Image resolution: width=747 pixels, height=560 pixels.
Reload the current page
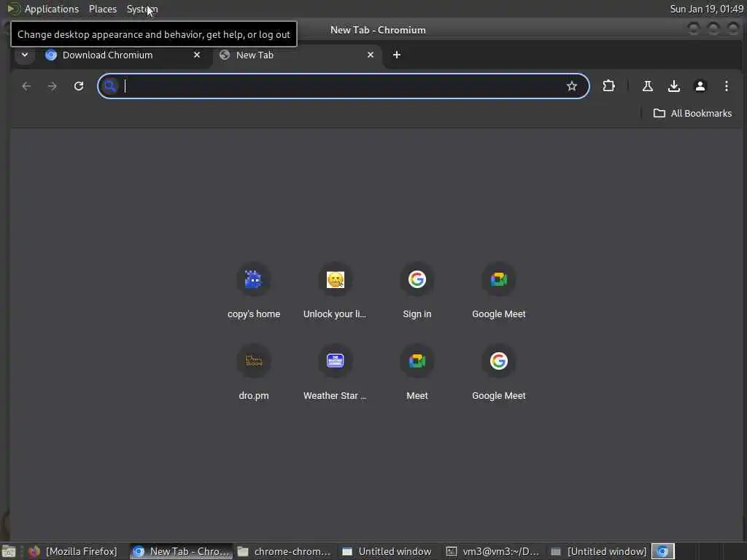pyautogui.click(x=79, y=86)
